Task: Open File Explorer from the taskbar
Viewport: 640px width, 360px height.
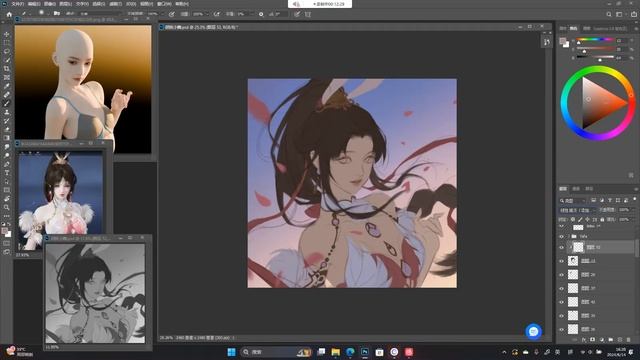Action: coord(336,352)
